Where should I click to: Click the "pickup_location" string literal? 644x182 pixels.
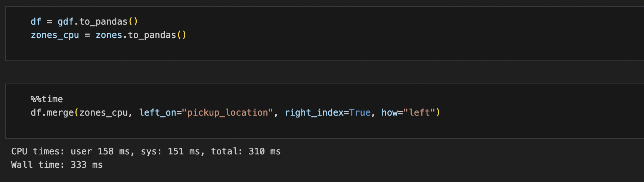pyautogui.click(x=227, y=113)
